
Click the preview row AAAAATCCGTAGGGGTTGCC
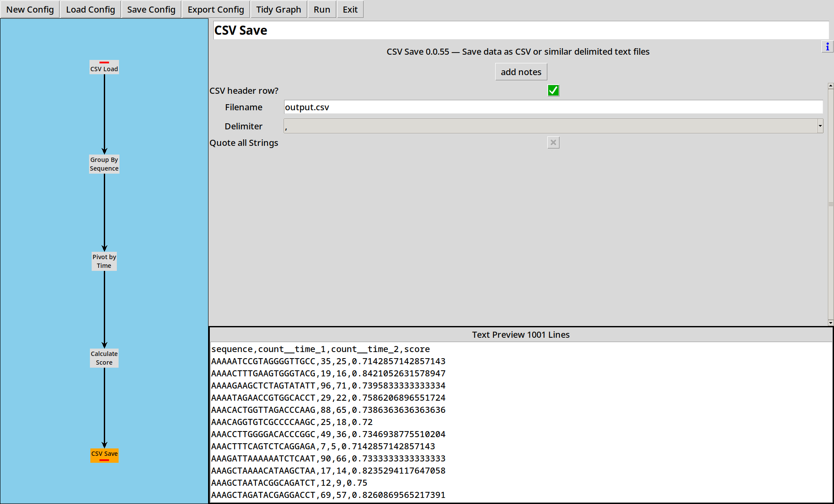[x=328, y=361]
